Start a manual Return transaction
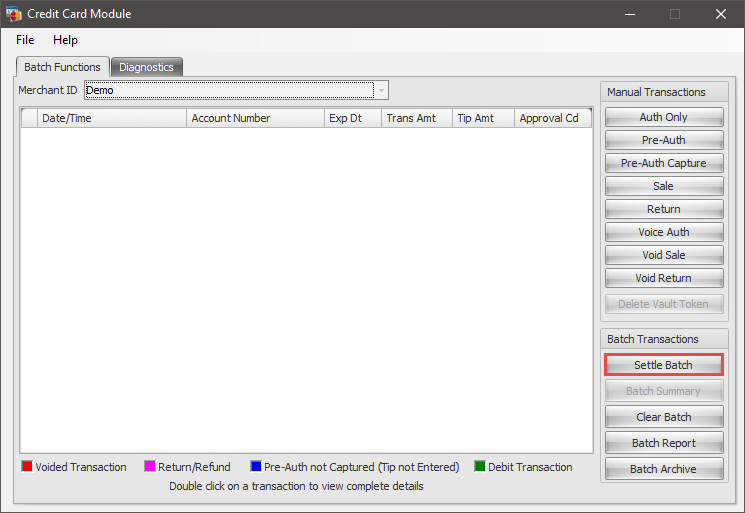The image size is (745, 513). click(x=664, y=209)
